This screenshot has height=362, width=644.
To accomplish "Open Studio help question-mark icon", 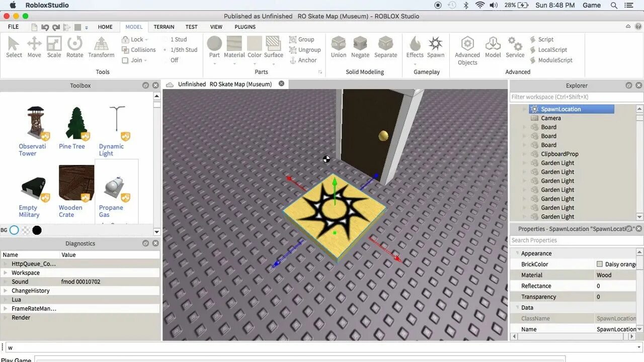I will 638,27.
